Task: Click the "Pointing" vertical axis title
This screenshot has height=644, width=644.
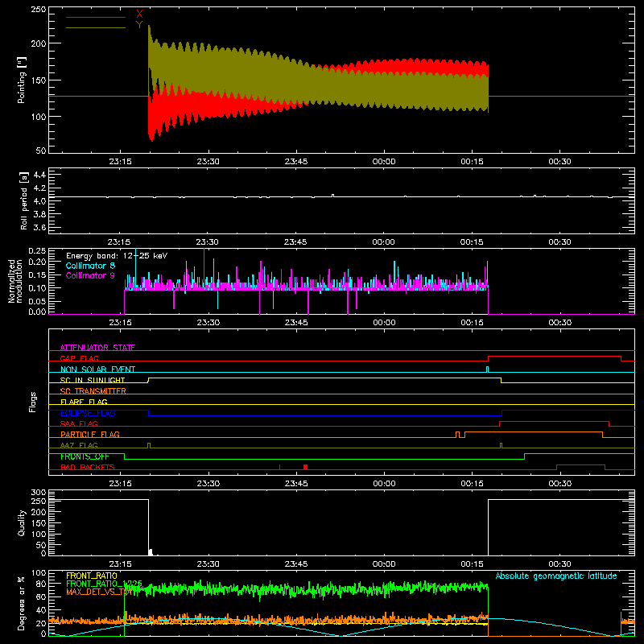Action: (x=22, y=80)
